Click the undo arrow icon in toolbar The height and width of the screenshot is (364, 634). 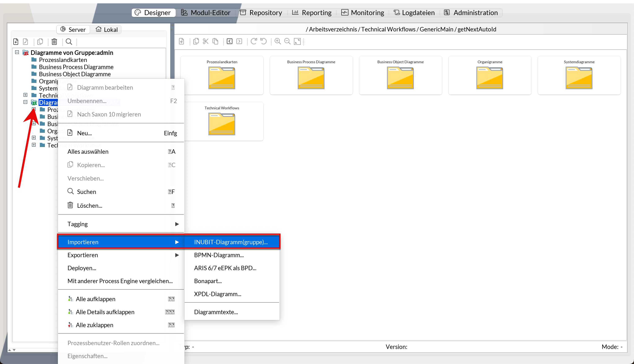pos(264,41)
